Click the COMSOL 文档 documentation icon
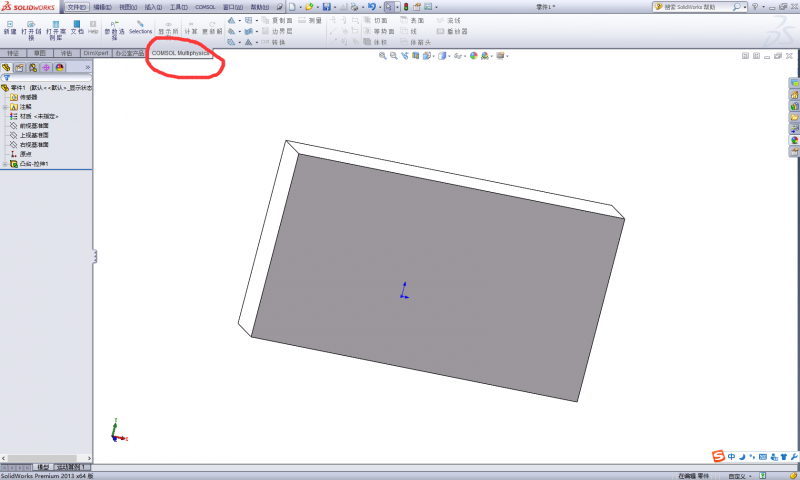 coord(77,28)
